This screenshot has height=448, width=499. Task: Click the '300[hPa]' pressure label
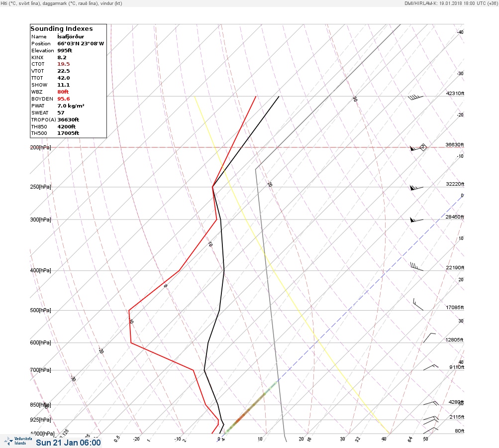click(40, 220)
